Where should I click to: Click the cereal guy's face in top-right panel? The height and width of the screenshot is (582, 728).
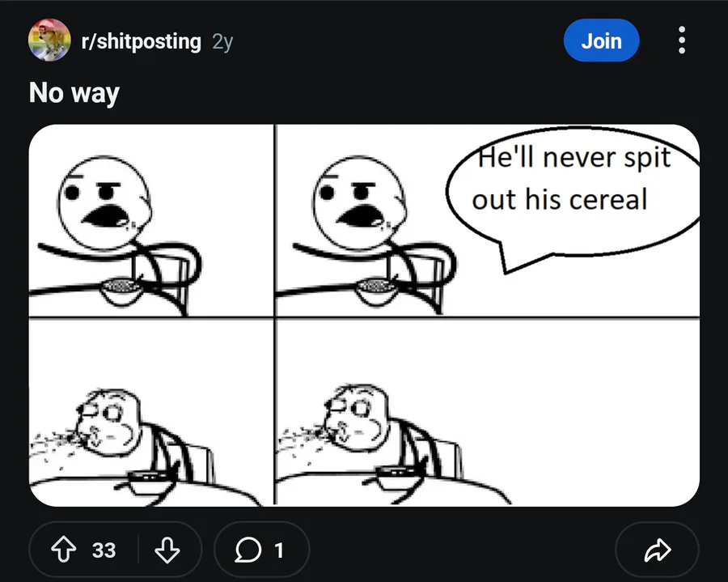[x=359, y=203]
